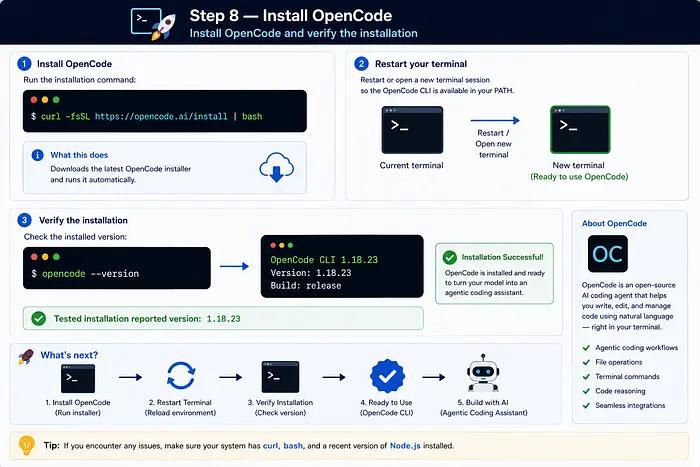
Task: Click the 'Build: release' output line
Action: [x=306, y=286]
